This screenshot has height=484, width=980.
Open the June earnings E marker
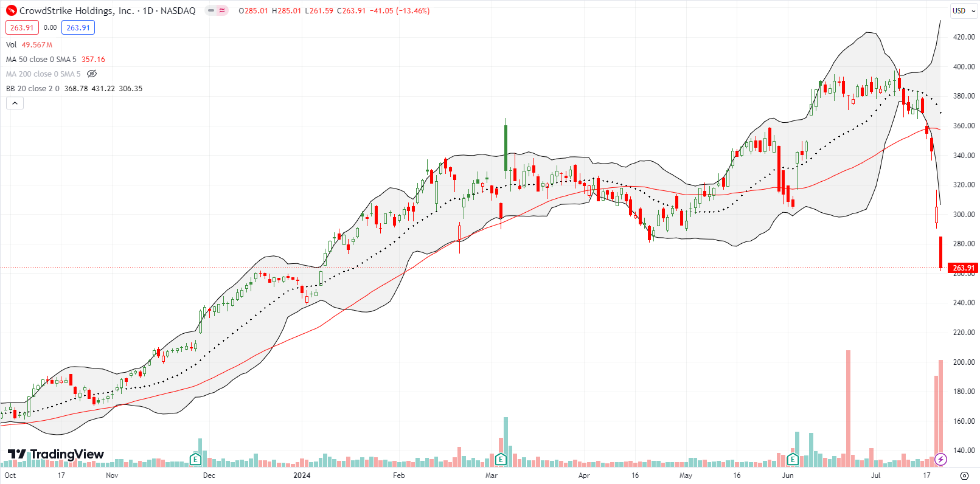point(793,459)
